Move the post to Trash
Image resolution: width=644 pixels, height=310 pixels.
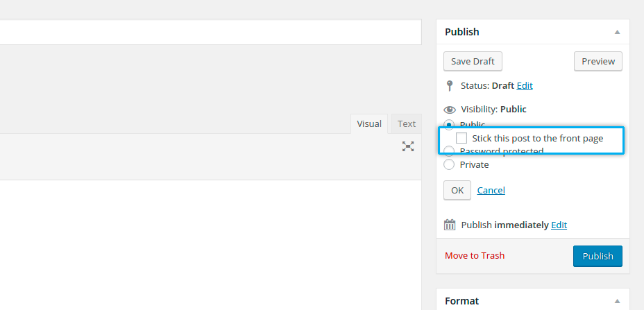[475, 256]
